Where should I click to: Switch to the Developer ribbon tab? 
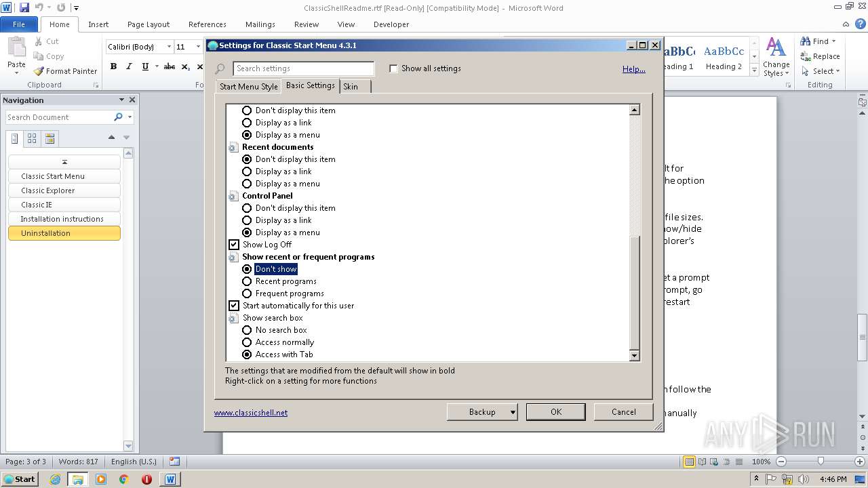[x=391, y=24]
